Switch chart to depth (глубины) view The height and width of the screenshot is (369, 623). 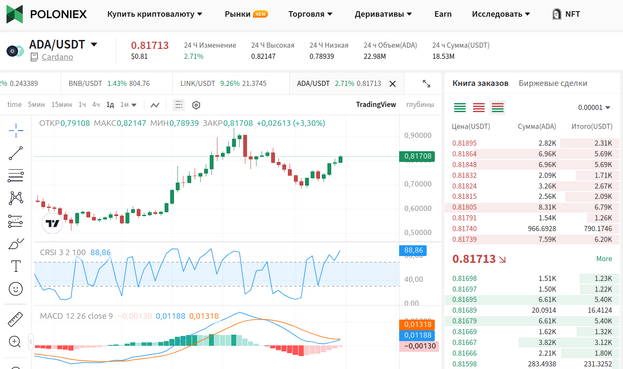click(x=420, y=104)
